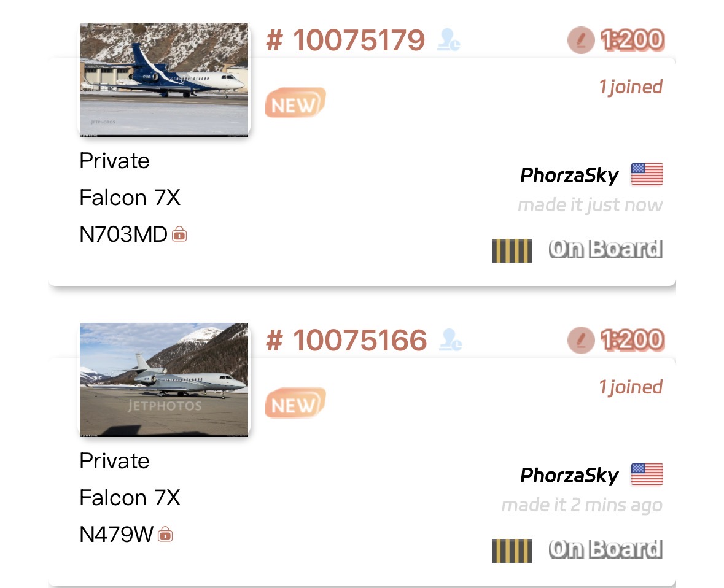
Task: Open the N479W Falcon 7X photo thumbnail
Action: point(164,379)
